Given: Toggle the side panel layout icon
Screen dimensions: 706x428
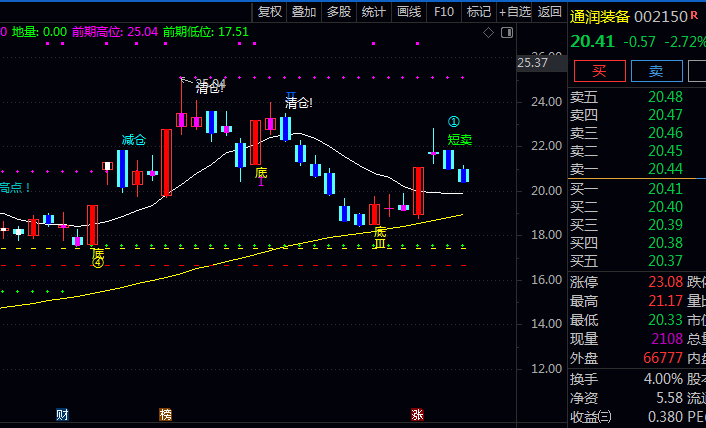Looking at the screenshot, I should coord(506,33).
